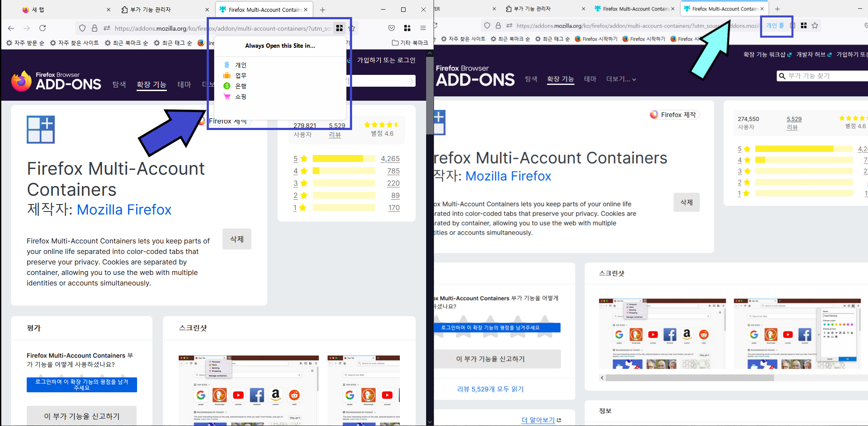The image size is (868, 426).
Task: Click the padlock icon in right window's address bar
Action: coord(498,26)
